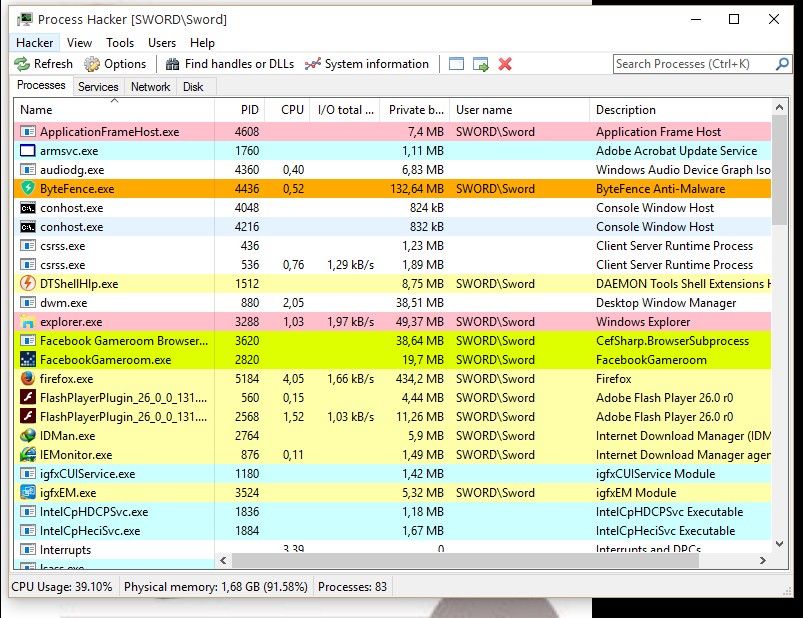Viewport: 803px width, 618px height.
Task: Click the 434,2 MB firefox memory value
Action: pos(419,378)
